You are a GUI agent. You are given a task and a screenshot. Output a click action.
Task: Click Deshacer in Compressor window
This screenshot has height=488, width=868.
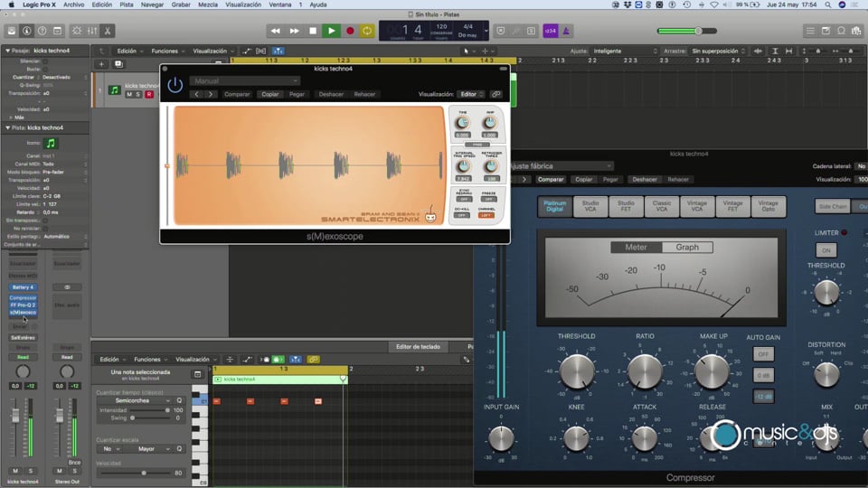[x=645, y=179]
